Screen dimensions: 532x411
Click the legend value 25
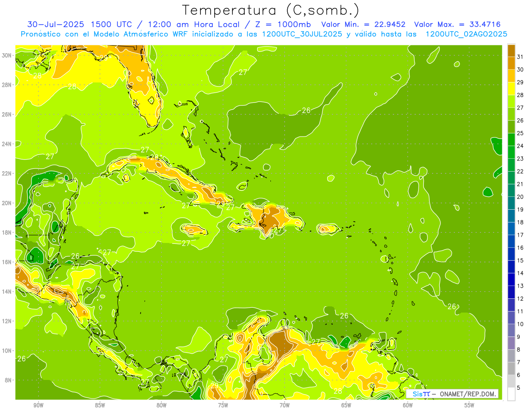coord(520,133)
